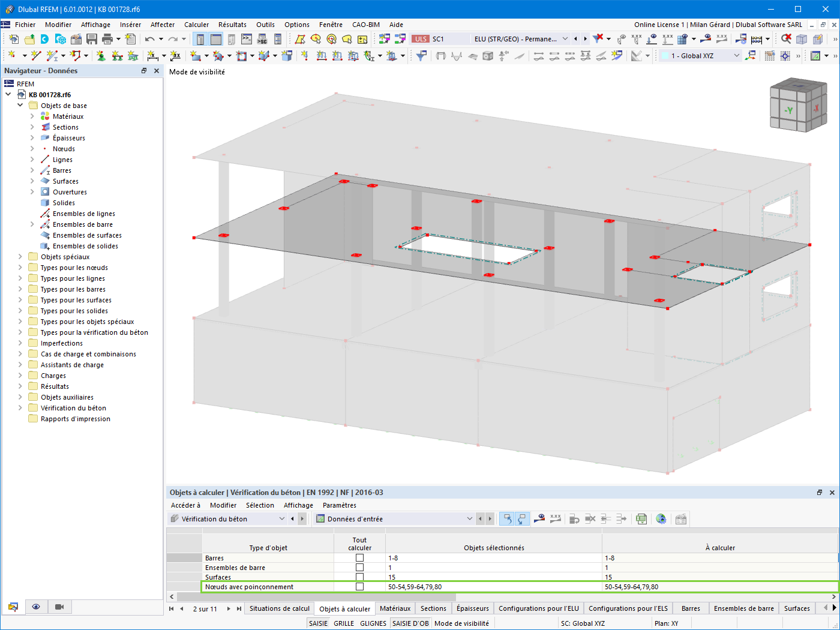Switch to the Matériaux tab
Viewport: 840px width, 630px height.
(395, 608)
